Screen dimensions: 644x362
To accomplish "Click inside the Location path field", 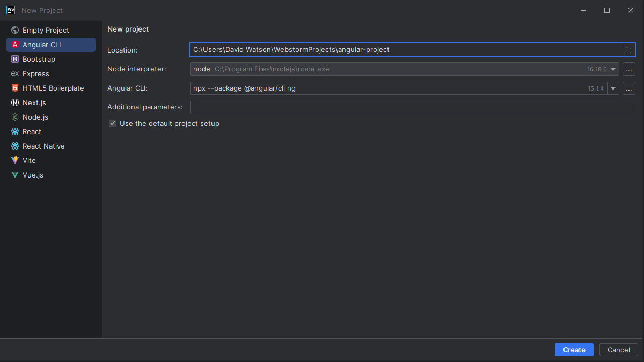I will pos(376,49).
